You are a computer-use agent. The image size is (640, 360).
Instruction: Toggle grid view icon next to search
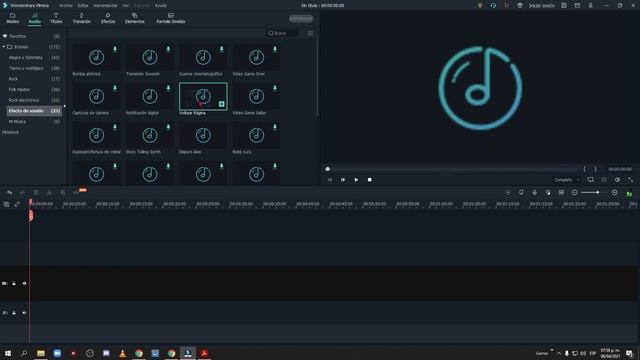click(310, 33)
